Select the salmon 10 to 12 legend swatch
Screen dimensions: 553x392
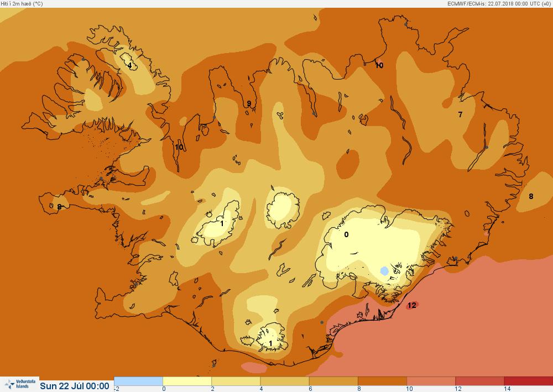431,381
